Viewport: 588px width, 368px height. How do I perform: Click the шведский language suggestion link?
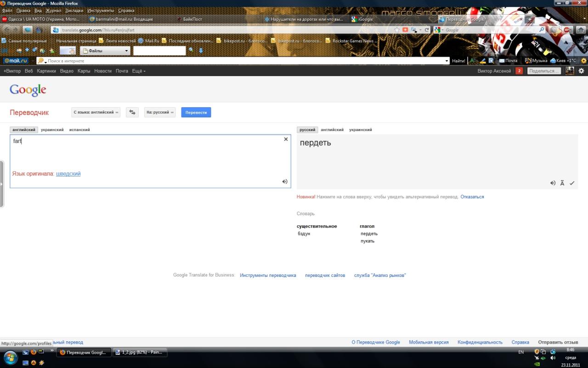pos(68,173)
